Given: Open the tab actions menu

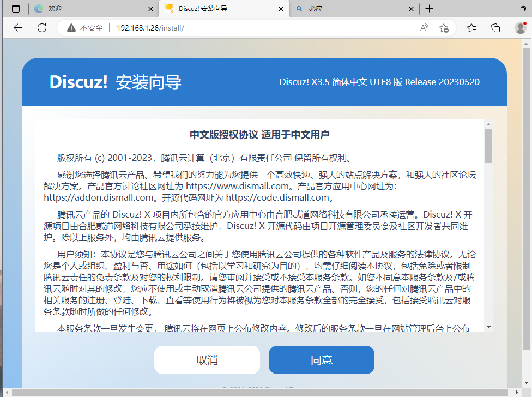Looking at the screenshot, I should click(15, 9).
